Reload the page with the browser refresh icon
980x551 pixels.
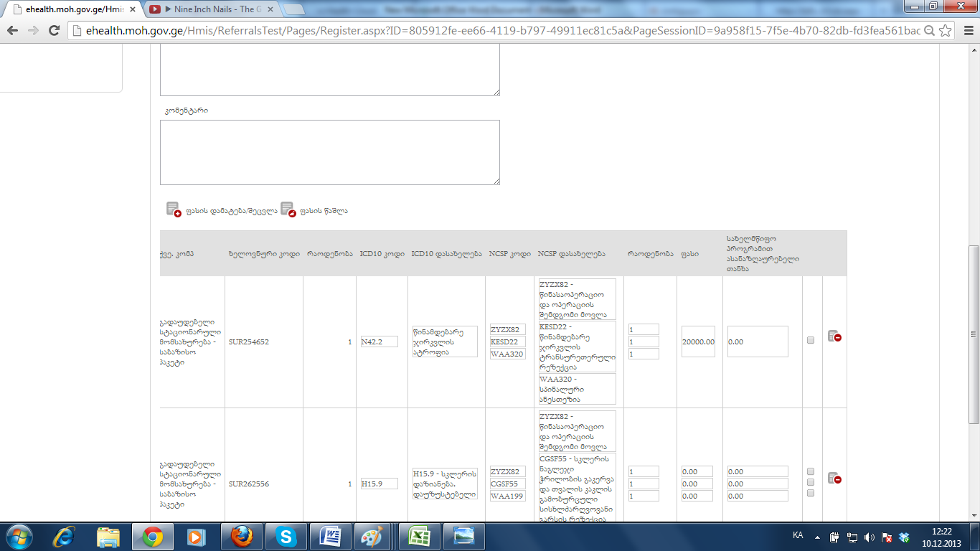[54, 31]
